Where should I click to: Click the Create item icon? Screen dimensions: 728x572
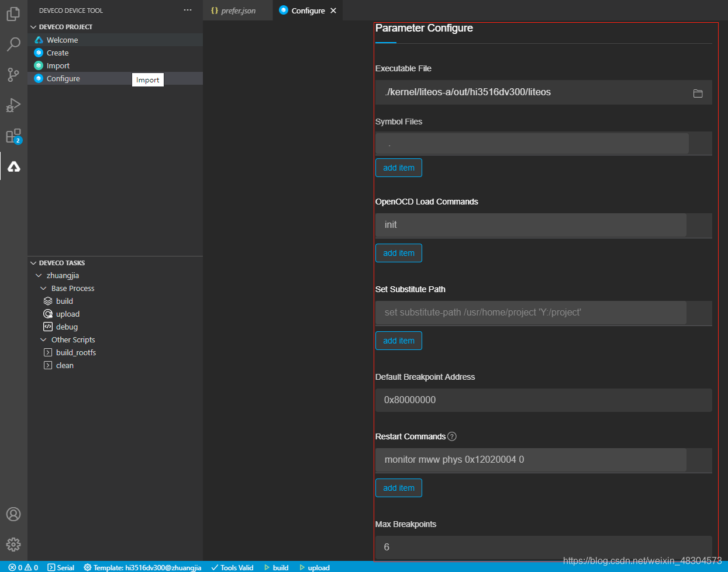(39, 53)
